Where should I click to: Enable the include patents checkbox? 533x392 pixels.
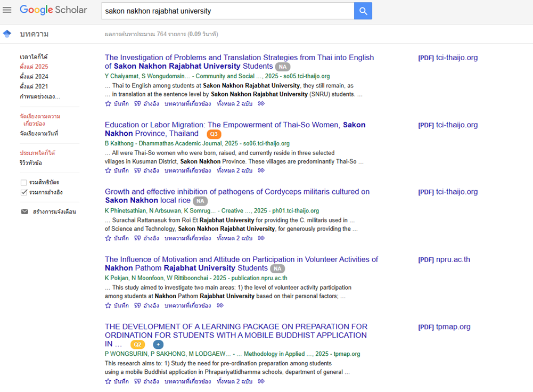click(23, 183)
